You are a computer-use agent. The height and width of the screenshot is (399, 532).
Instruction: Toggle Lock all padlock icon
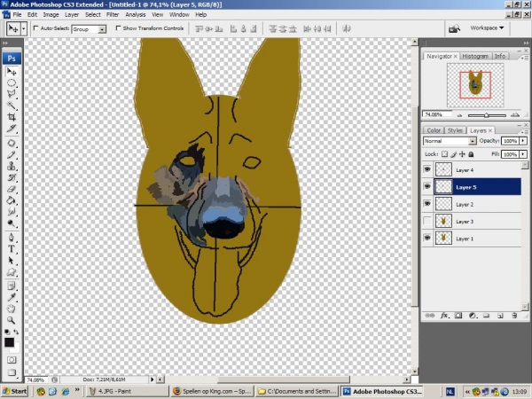471,154
